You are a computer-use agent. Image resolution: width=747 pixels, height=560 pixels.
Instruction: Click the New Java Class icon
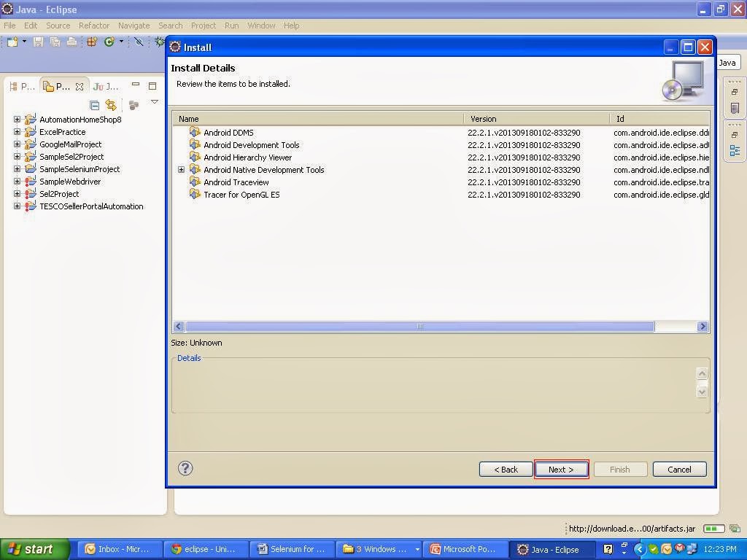click(109, 42)
